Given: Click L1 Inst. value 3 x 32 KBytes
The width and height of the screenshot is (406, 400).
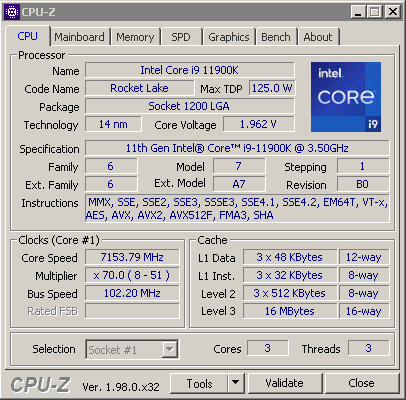Looking at the screenshot, I should point(290,275).
